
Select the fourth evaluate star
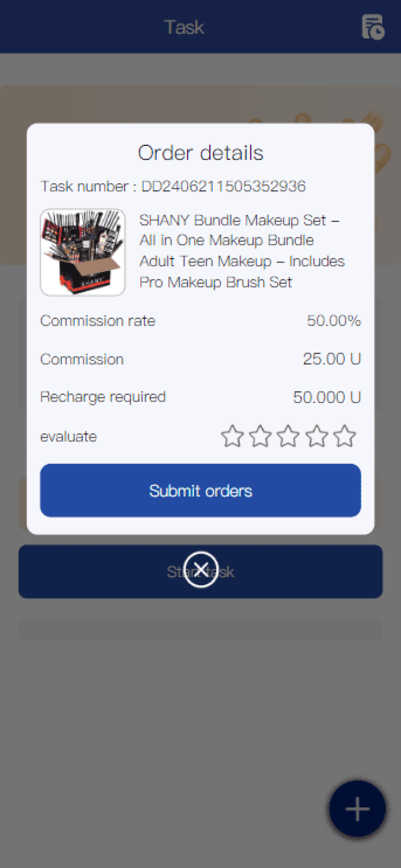click(317, 436)
